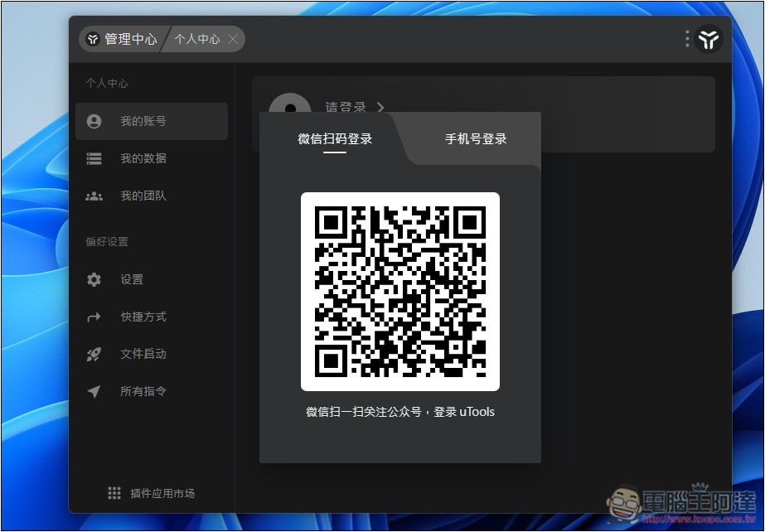Open 插件应用市场 plugin market link

click(x=162, y=493)
